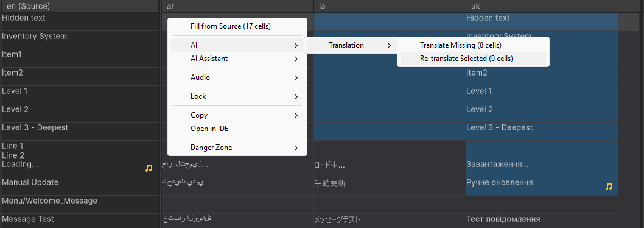Screen dimensions: 644x228
Task: Expand arrow next to Copy
Action: (296, 116)
